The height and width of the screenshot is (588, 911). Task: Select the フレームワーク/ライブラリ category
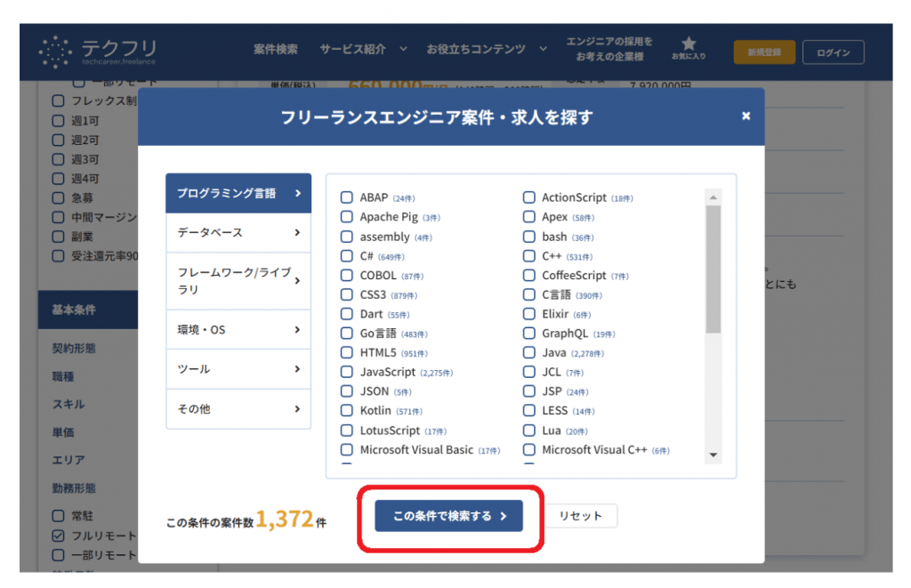[x=238, y=281]
